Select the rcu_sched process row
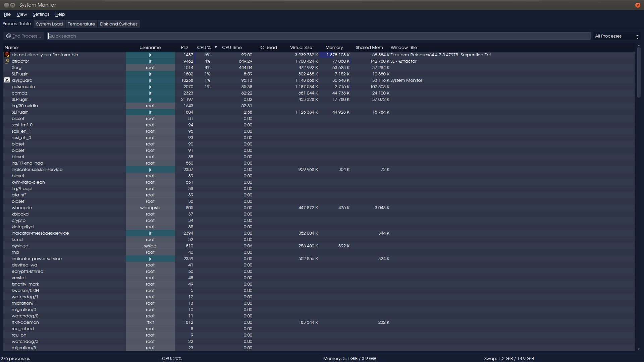 319,328
